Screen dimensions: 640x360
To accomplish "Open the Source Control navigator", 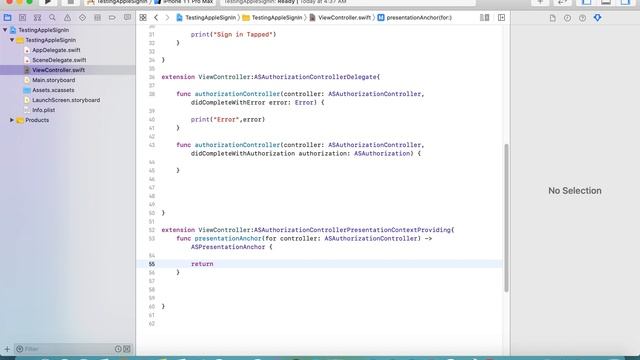I will [x=22, y=18].
